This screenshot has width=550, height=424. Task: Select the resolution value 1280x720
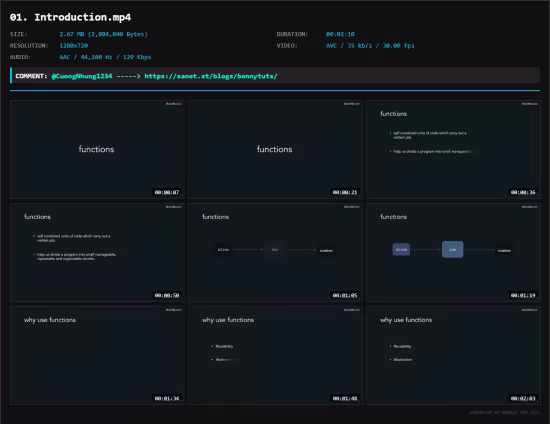[x=74, y=46]
